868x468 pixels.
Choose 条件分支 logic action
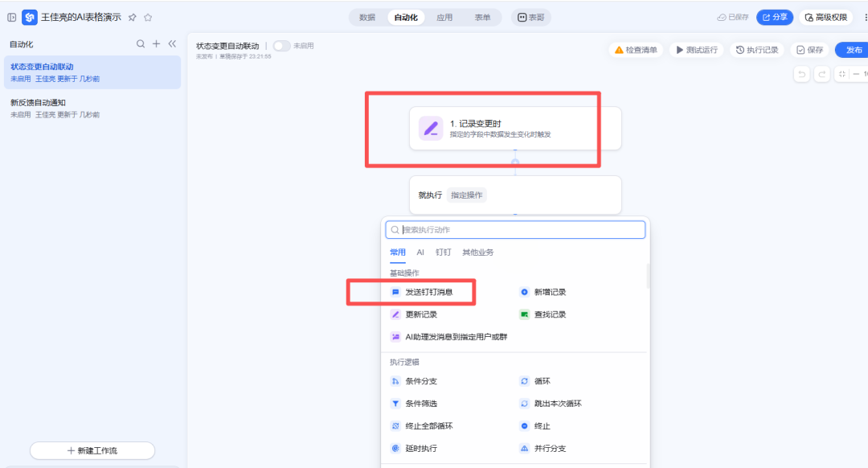[414, 381]
